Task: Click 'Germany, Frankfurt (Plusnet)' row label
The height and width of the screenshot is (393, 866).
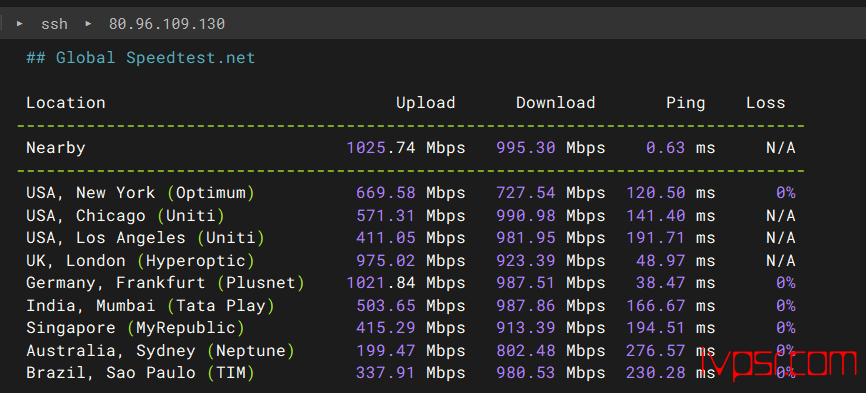Action: point(165,283)
